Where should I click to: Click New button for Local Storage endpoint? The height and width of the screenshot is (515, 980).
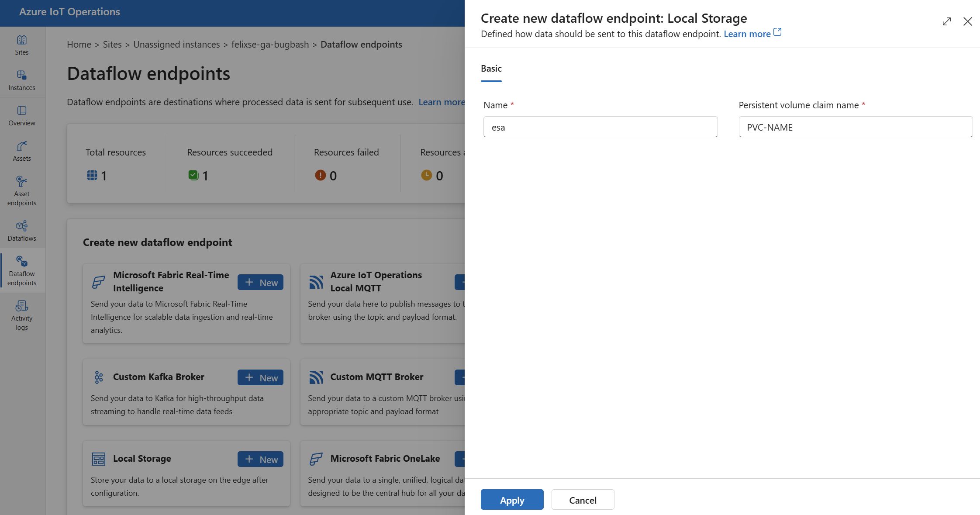[260, 458]
